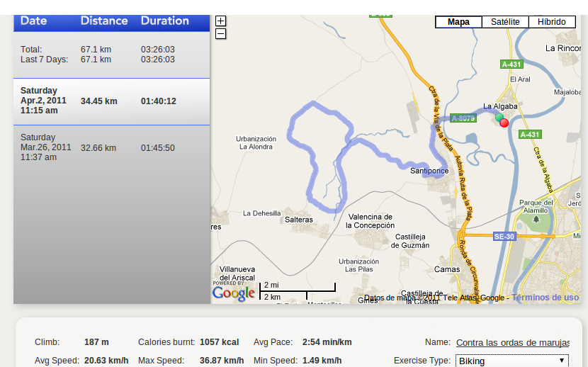
Task: Click the 01:40:12 duration value
Action: pos(158,101)
